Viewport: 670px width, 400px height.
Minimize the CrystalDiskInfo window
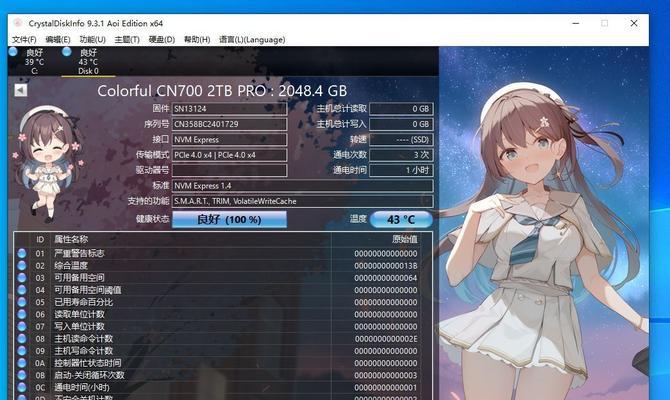(x=576, y=23)
